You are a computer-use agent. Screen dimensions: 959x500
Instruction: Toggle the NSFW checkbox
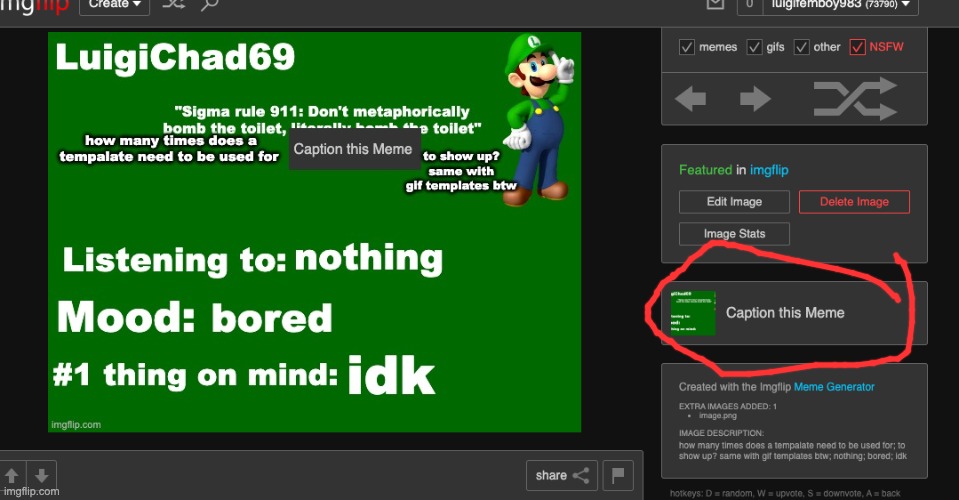tap(857, 47)
